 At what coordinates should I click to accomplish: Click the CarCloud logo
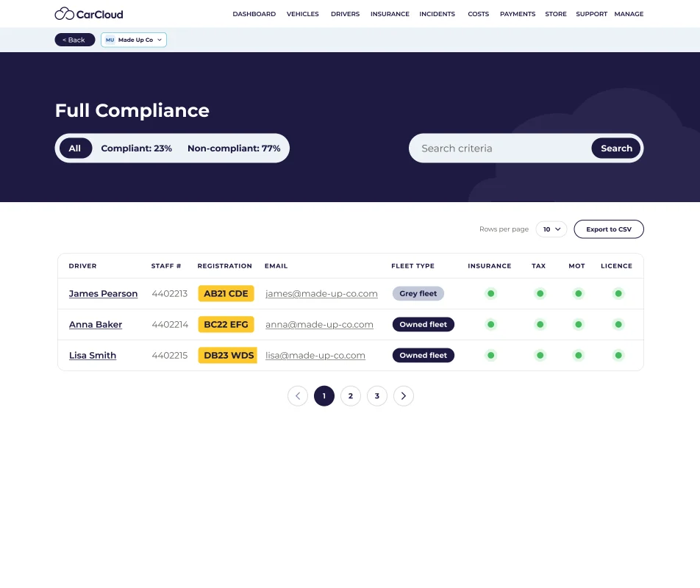(89, 14)
